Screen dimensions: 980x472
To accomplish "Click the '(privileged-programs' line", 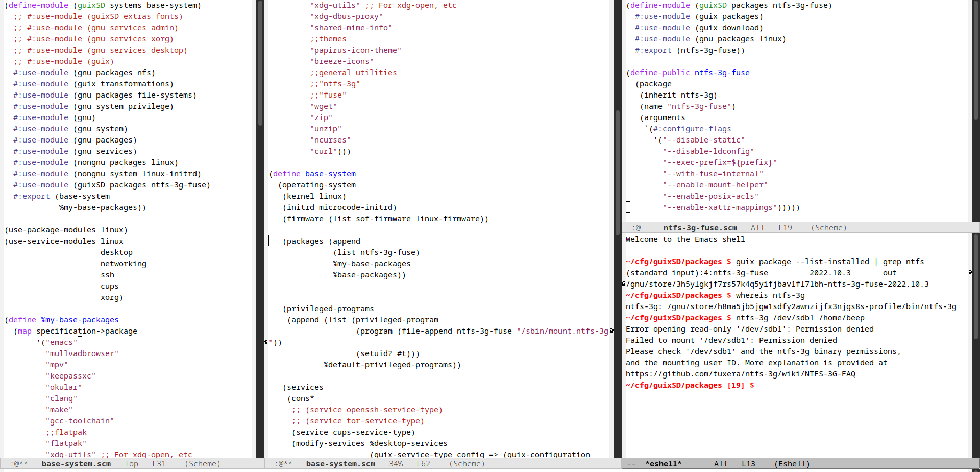I will point(328,309).
